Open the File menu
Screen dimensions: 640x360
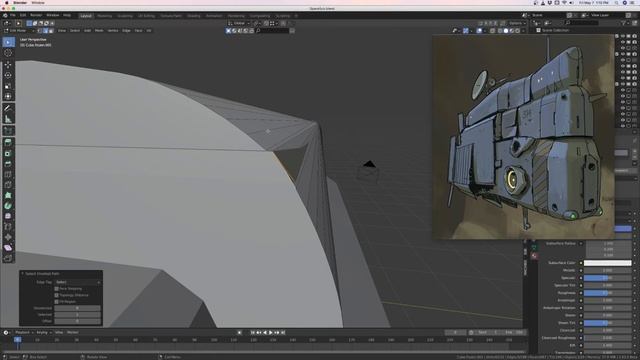[x=13, y=16]
